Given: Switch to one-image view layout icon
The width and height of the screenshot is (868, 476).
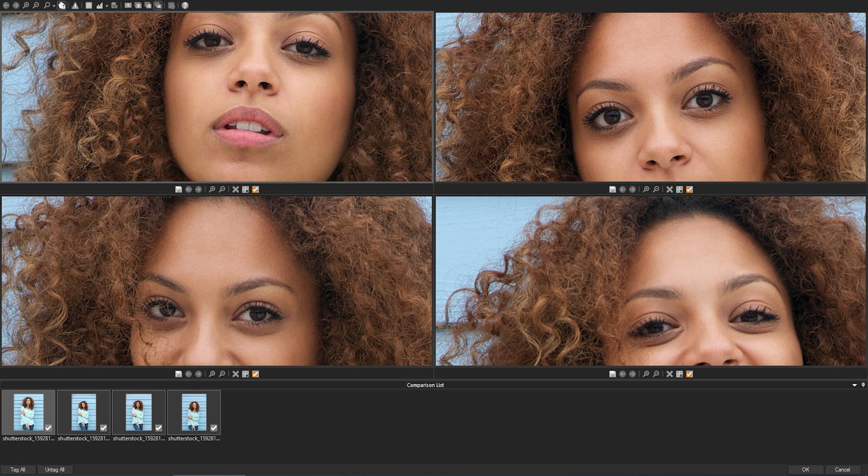Looking at the screenshot, I should pos(128,5).
